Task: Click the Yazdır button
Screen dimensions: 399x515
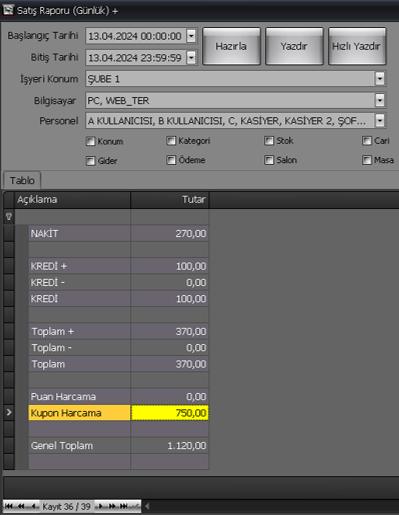Action: click(294, 46)
